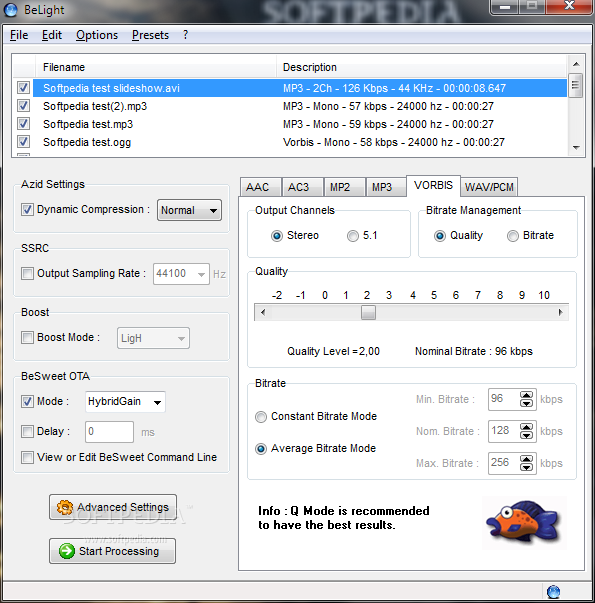Click Description column header

[x=422, y=67]
